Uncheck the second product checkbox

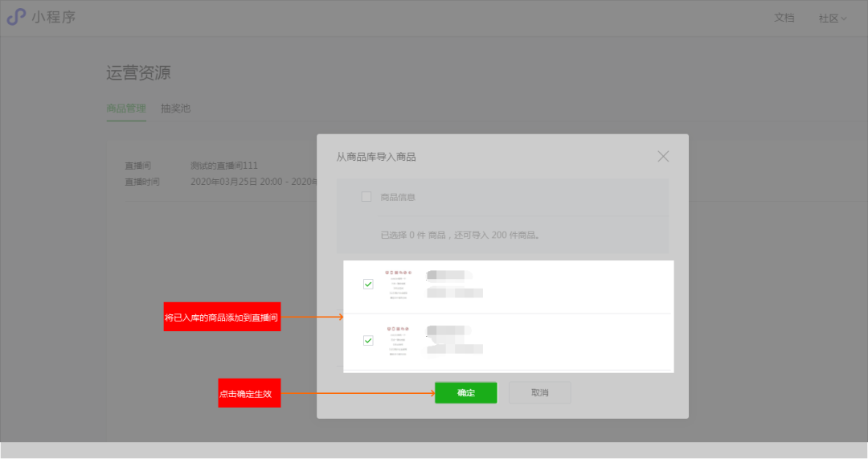click(368, 341)
